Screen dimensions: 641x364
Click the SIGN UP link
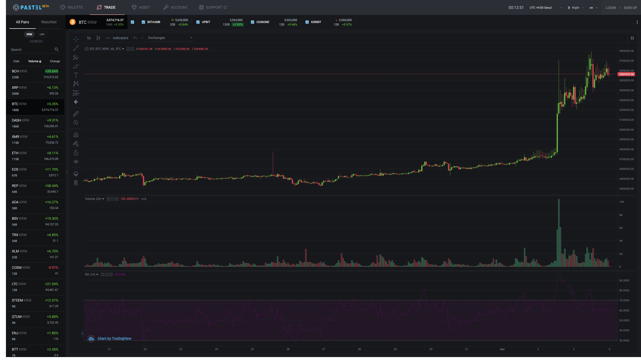tap(630, 7)
